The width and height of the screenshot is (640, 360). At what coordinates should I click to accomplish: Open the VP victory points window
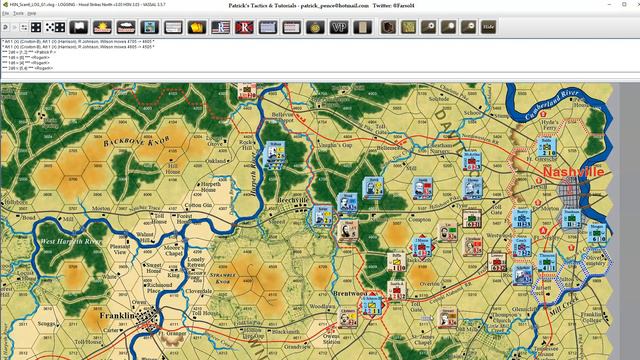click(x=339, y=27)
